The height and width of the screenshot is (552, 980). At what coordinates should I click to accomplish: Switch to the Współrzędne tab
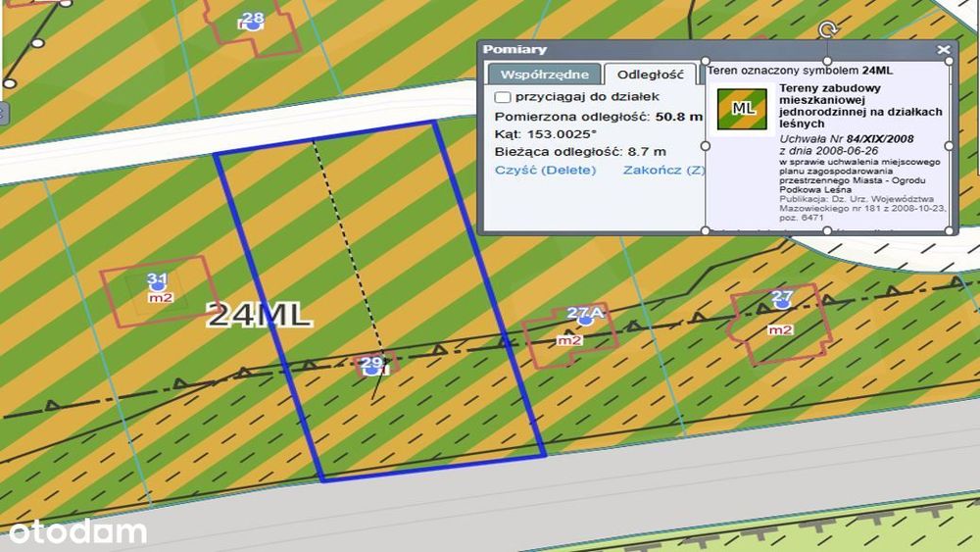544,75
